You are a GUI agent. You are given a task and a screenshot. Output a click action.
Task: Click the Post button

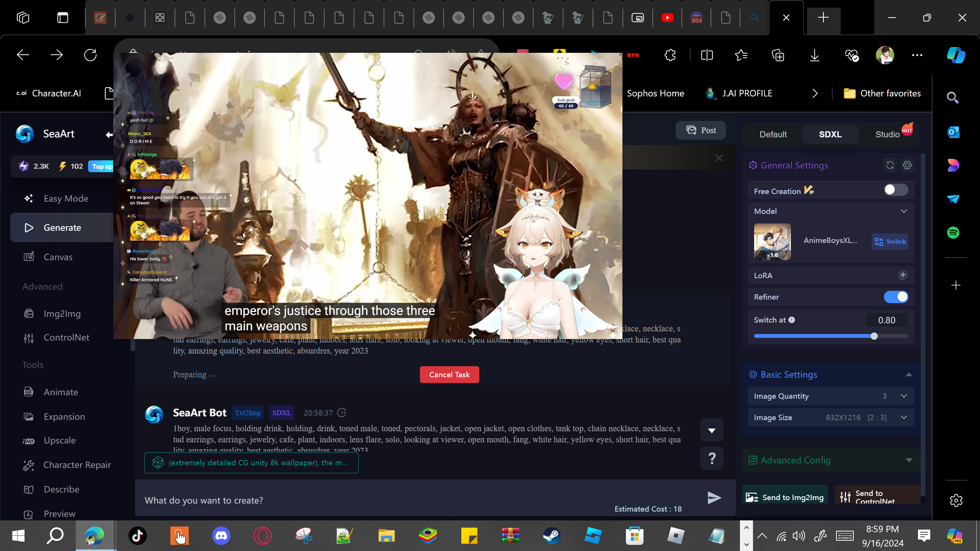[701, 130]
